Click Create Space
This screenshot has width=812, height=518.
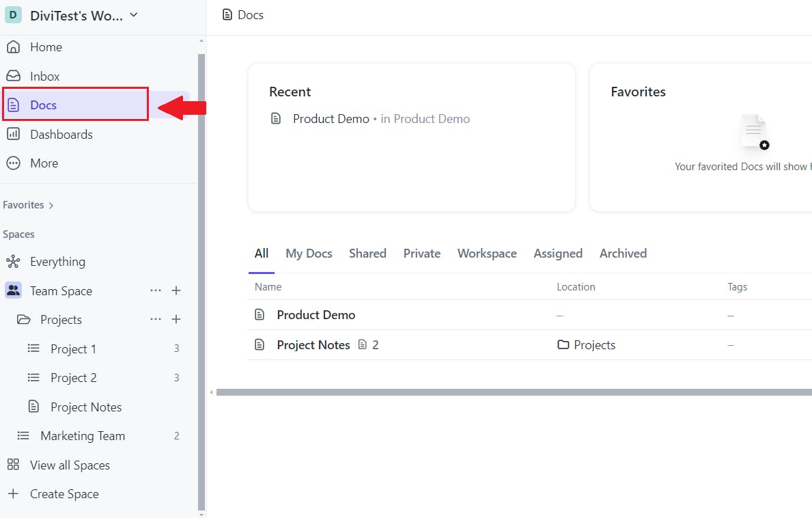[64, 493]
